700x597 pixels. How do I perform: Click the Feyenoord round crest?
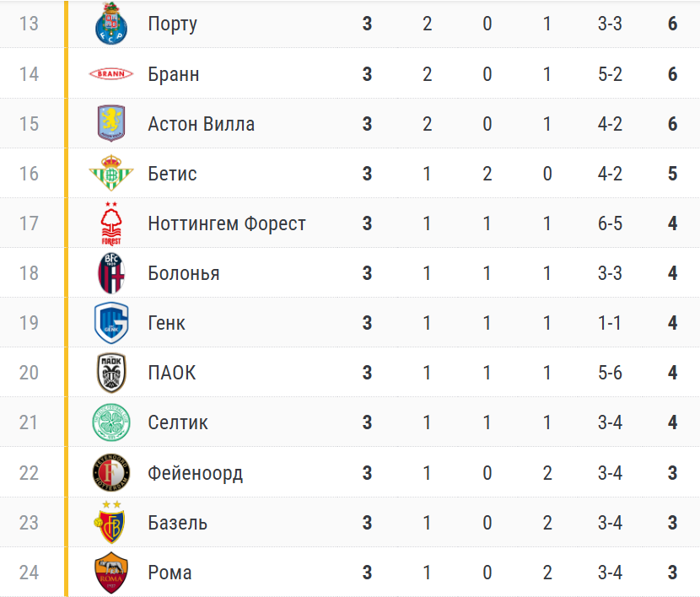[111, 472]
